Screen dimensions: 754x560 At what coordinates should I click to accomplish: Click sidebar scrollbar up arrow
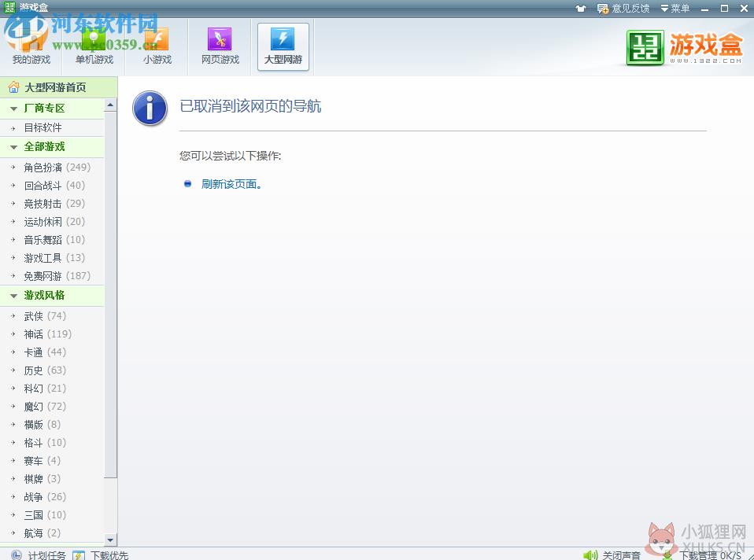click(x=110, y=105)
